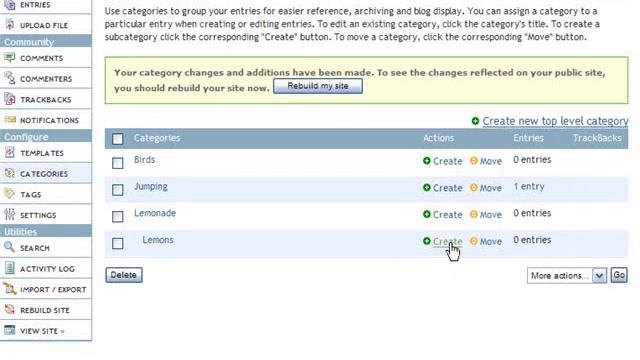Open the Jumping category title
Screen dimensions: 640x360
pyautogui.click(x=151, y=187)
